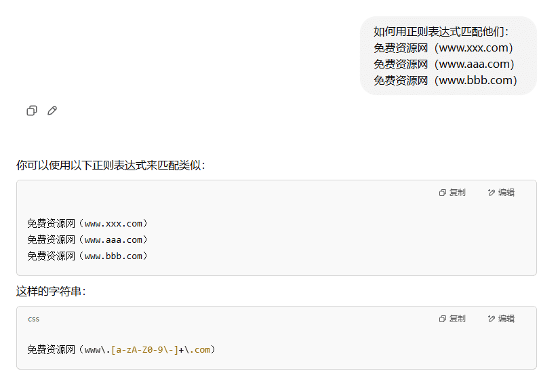The width and height of the screenshot is (560, 392).
Task: Click the 你可以使用以下正则表达式 reply sentence
Action: point(111,165)
